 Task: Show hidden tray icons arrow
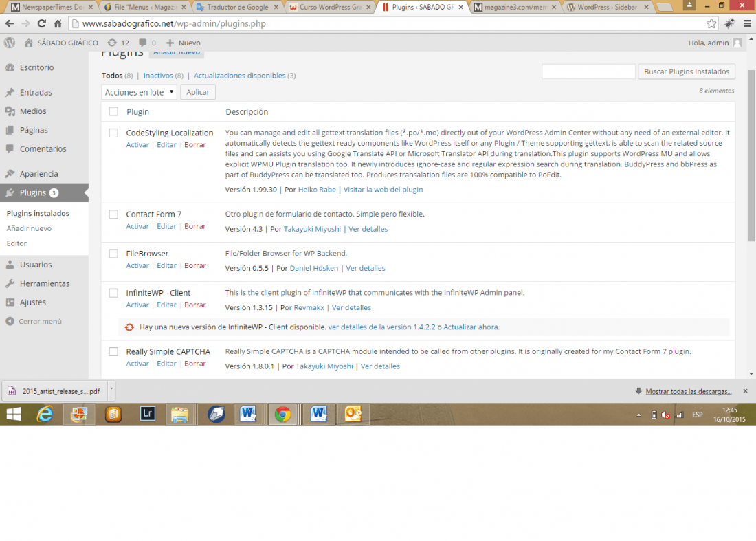[639, 415]
